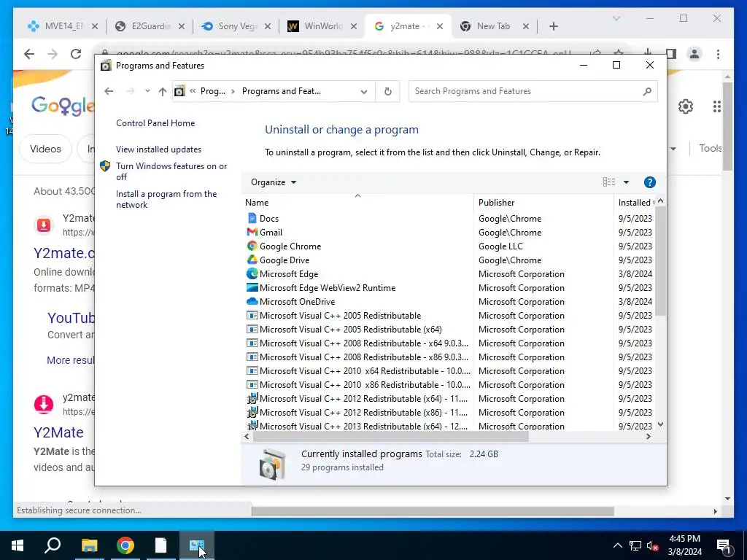
Task: Open Chrome three-dot menu
Action: pos(718,54)
